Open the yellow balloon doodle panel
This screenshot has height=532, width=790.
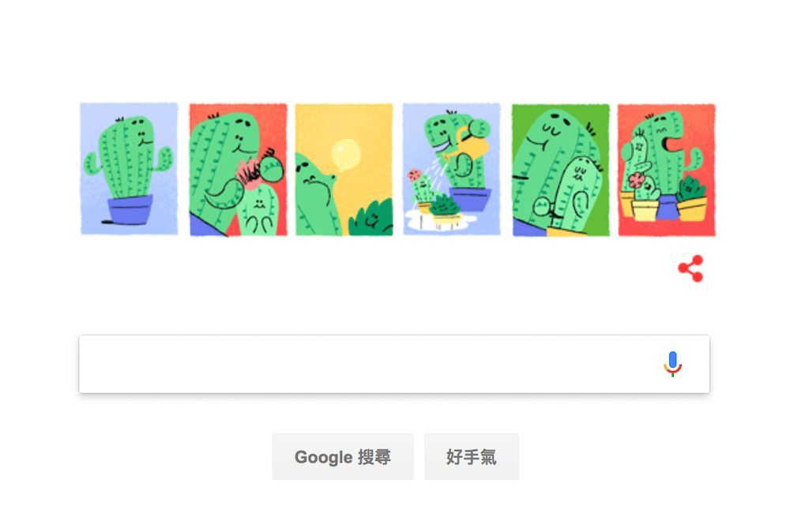click(344, 170)
